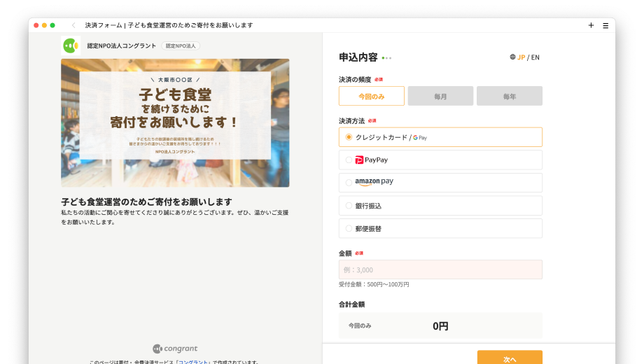Click the page title in title bar
The height and width of the screenshot is (364, 644).
pyautogui.click(x=169, y=25)
